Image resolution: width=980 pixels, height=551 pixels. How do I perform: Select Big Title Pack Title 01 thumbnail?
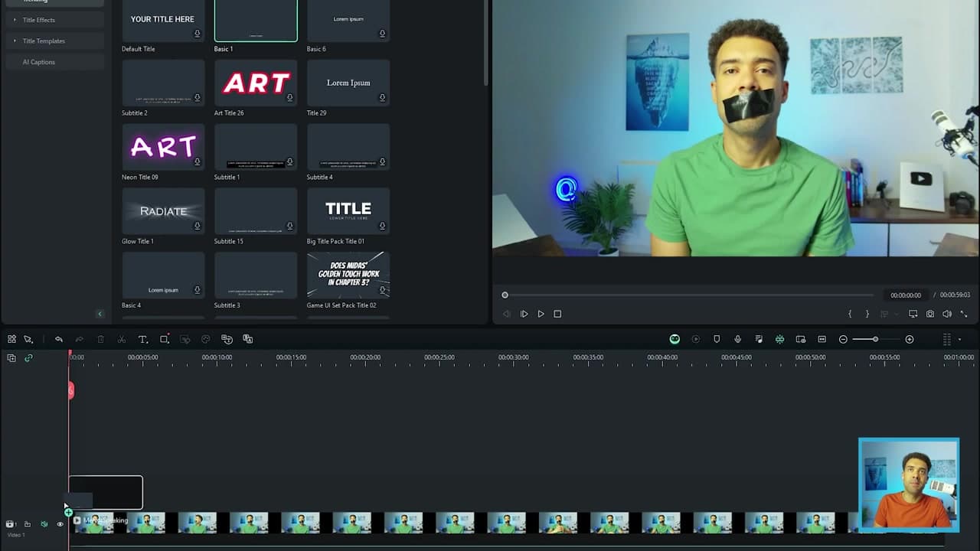click(348, 211)
